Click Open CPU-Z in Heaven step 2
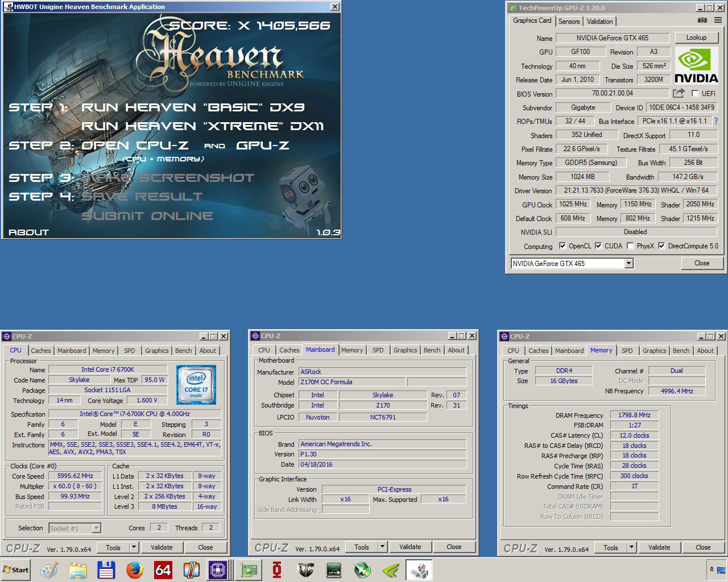Screen dimensions: 728x582 click(135, 145)
